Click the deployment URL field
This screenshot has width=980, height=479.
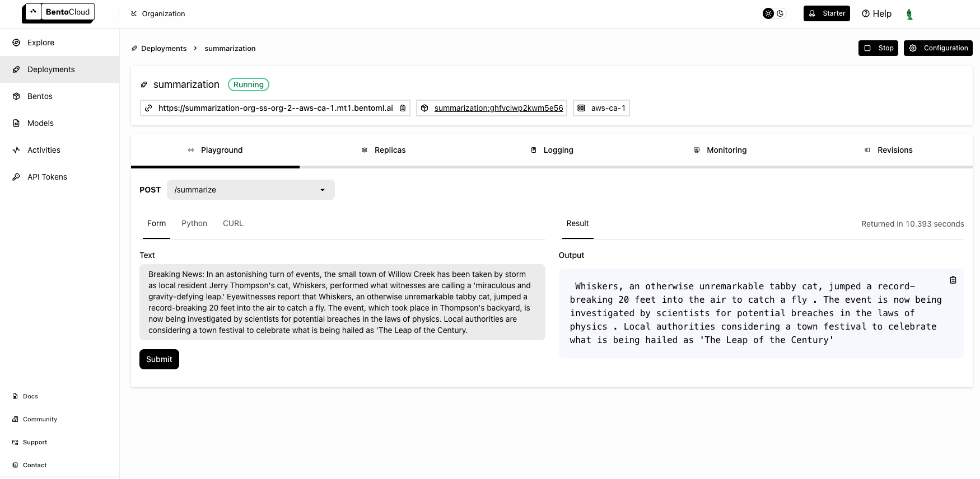(x=275, y=108)
